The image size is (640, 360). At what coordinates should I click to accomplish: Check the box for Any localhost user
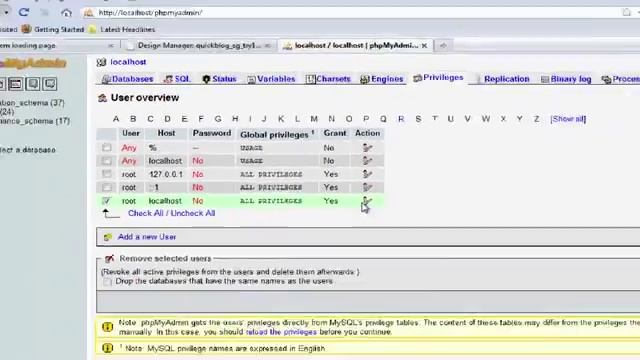tap(107, 161)
